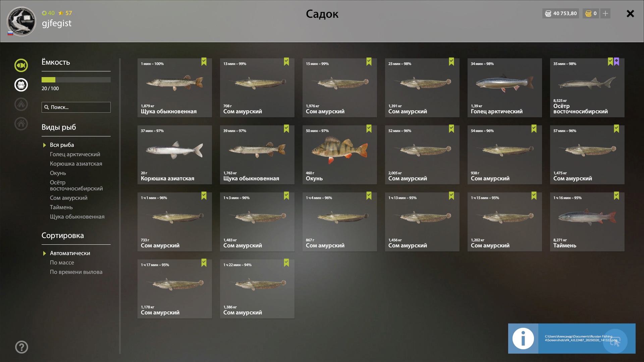
Task: Toggle green bookmark on the Таймень card
Action: pos(616,196)
